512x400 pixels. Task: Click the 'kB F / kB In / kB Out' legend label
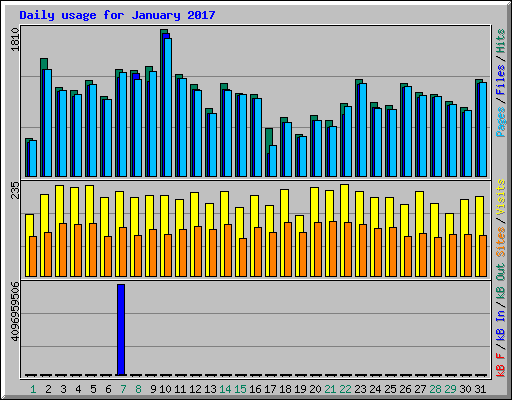pos(501,320)
